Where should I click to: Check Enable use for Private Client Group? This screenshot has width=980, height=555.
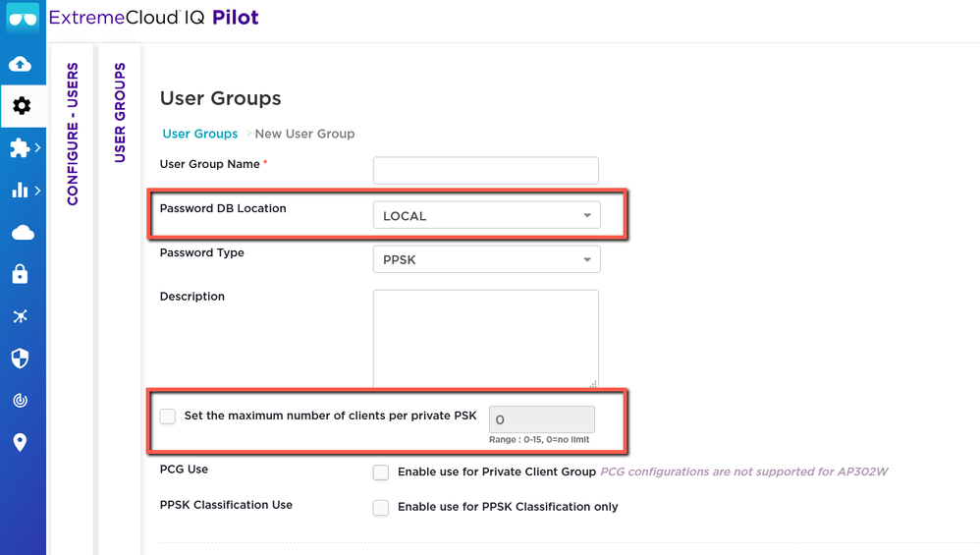(381, 472)
